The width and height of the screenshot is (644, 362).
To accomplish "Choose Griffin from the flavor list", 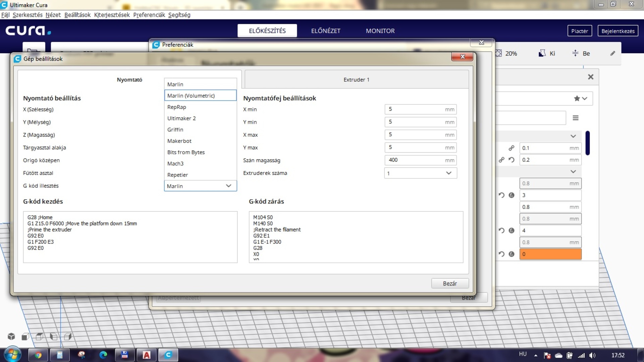I will (200, 130).
